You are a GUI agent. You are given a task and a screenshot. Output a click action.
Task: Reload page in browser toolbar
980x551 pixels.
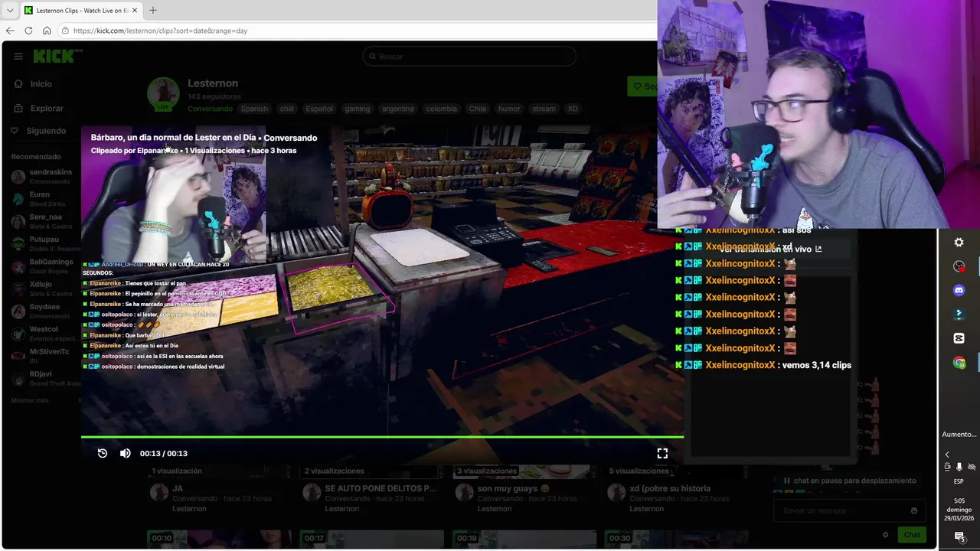point(28,31)
